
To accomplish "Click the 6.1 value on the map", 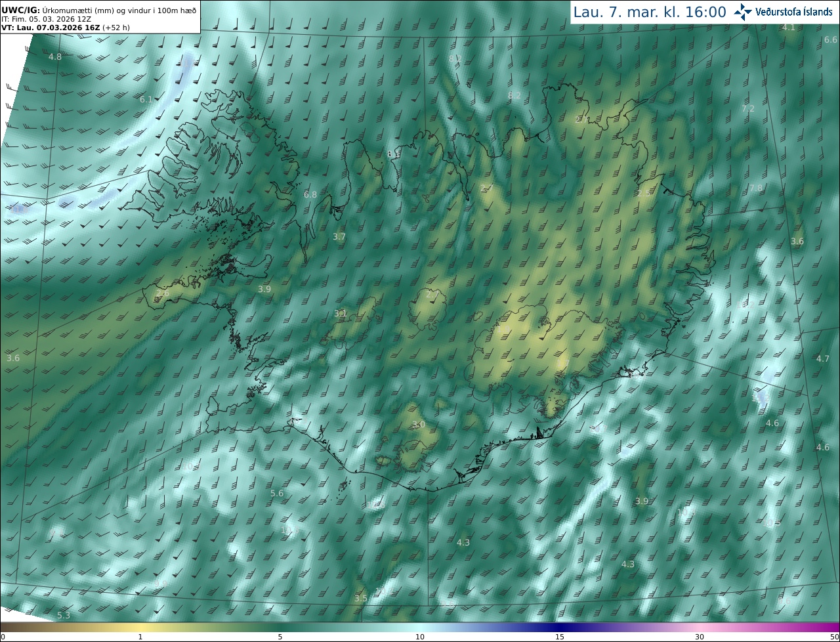I will (x=146, y=99).
